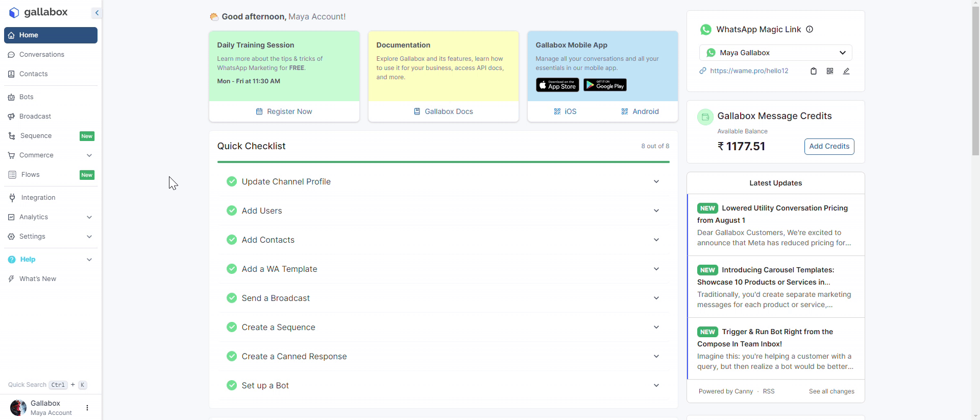Click the Add Contacts completed checkmark

pos(232,240)
